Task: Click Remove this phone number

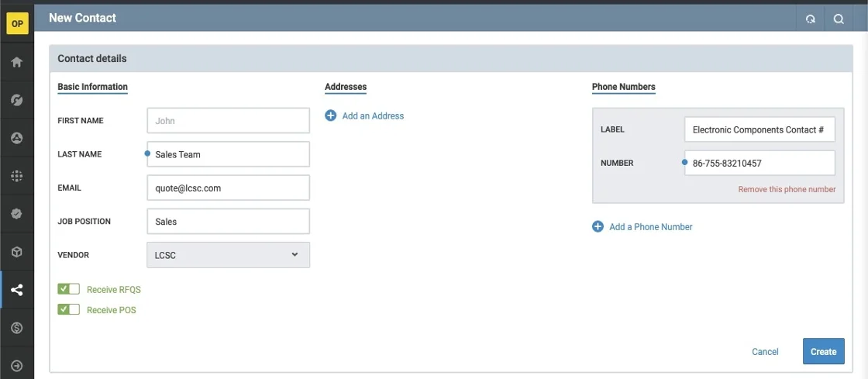Action: [x=787, y=189]
